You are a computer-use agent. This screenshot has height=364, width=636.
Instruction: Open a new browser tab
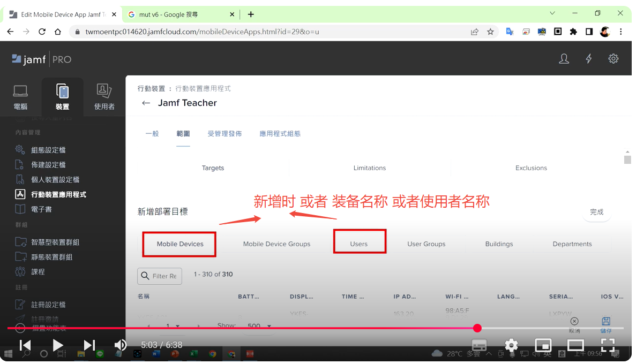click(251, 14)
